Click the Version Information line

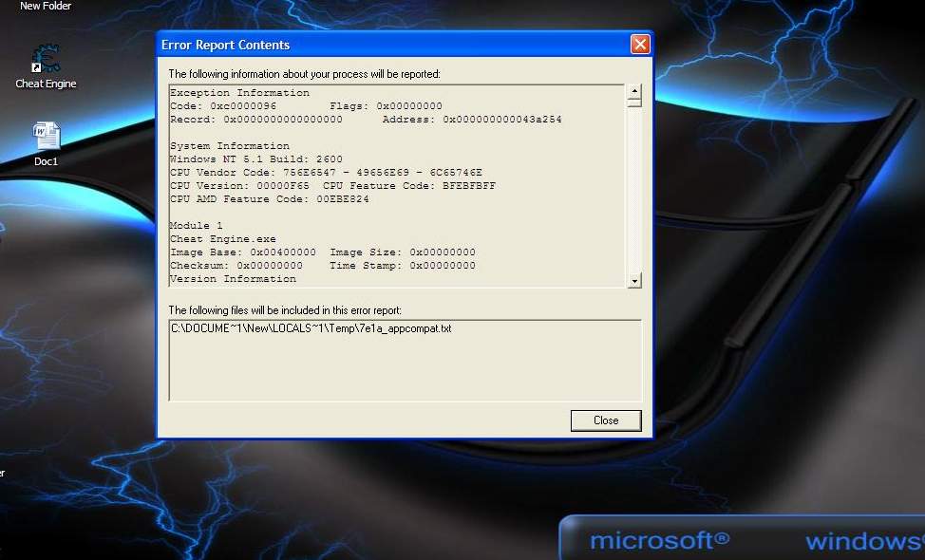[233, 279]
